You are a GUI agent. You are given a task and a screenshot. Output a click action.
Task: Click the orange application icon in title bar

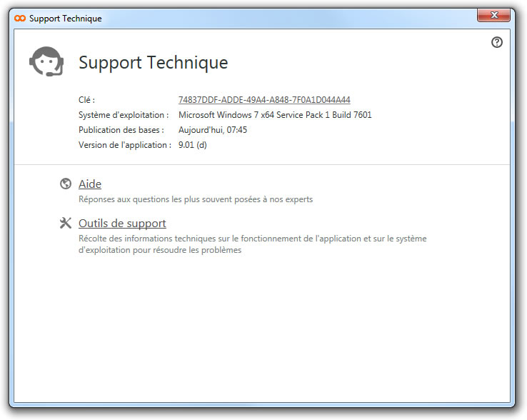point(20,18)
